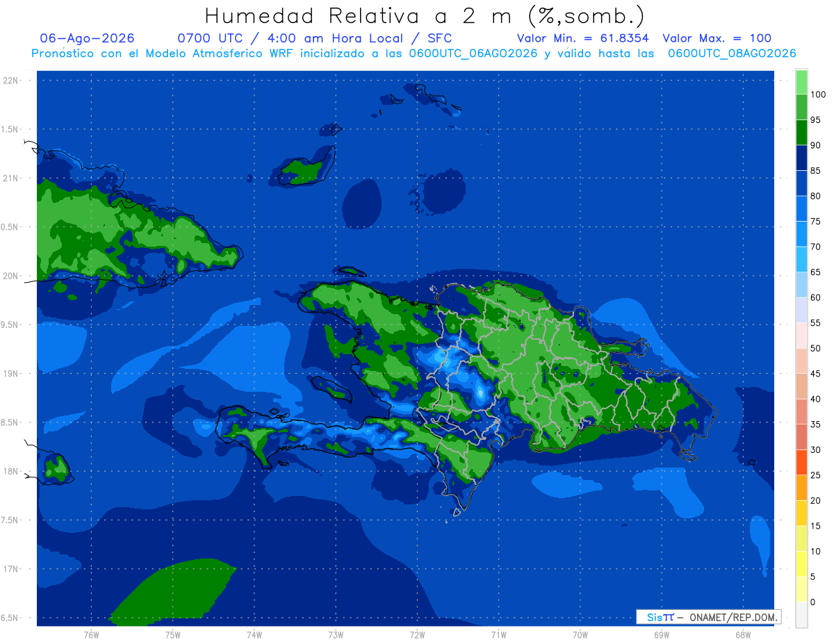
Task: Click the 'Pronóstico con el Modelo Atmosférico WRF' line
Action: (x=414, y=53)
